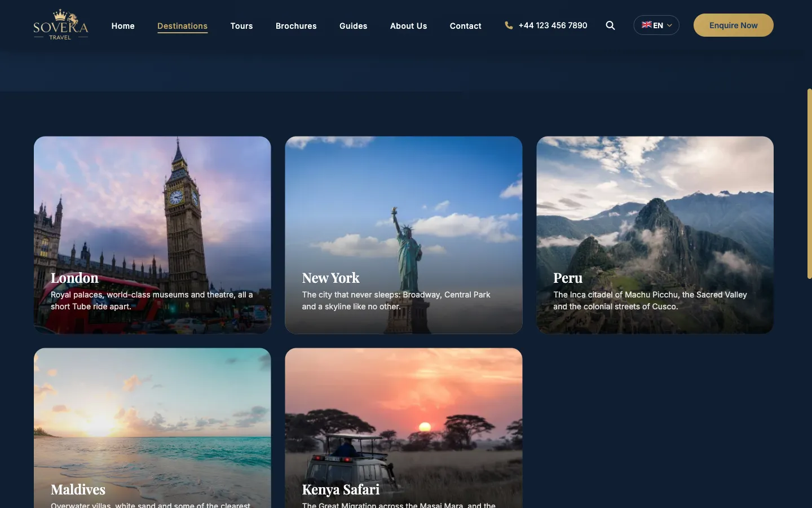Open the Kenya Safari destination card
Image resolution: width=812 pixels, height=508 pixels.
pyautogui.click(x=404, y=428)
